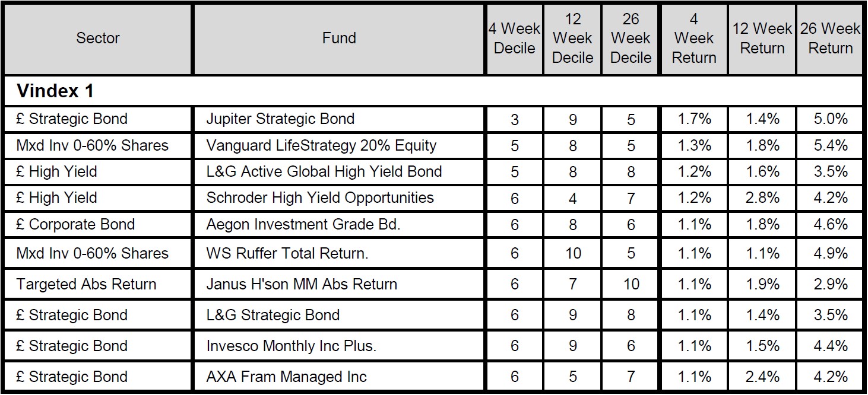Select the 12 Week Return header

[762, 39]
